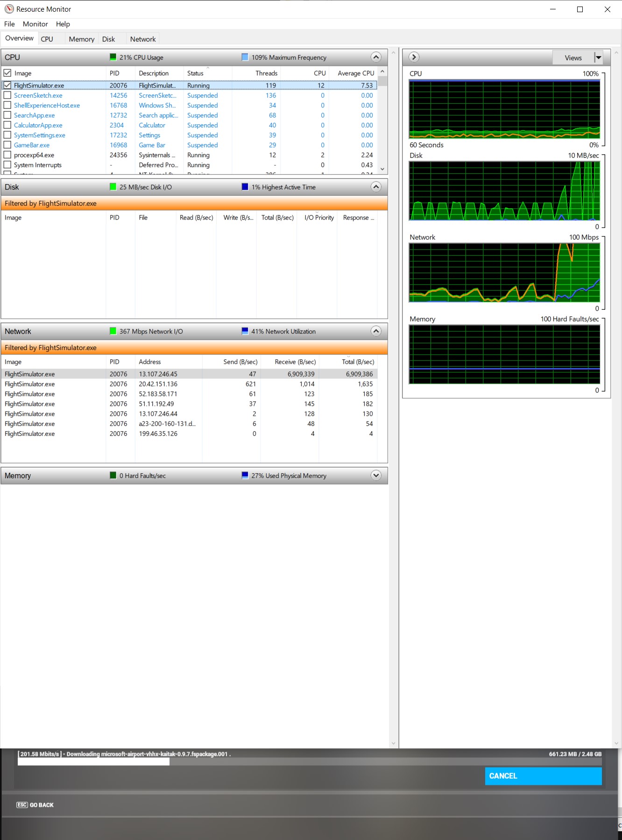Click the green Network I/O indicator square

[x=113, y=331]
